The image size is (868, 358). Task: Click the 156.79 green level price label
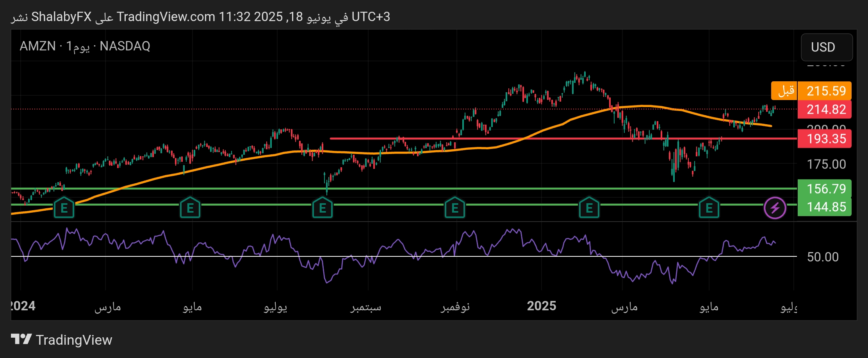tap(824, 189)
